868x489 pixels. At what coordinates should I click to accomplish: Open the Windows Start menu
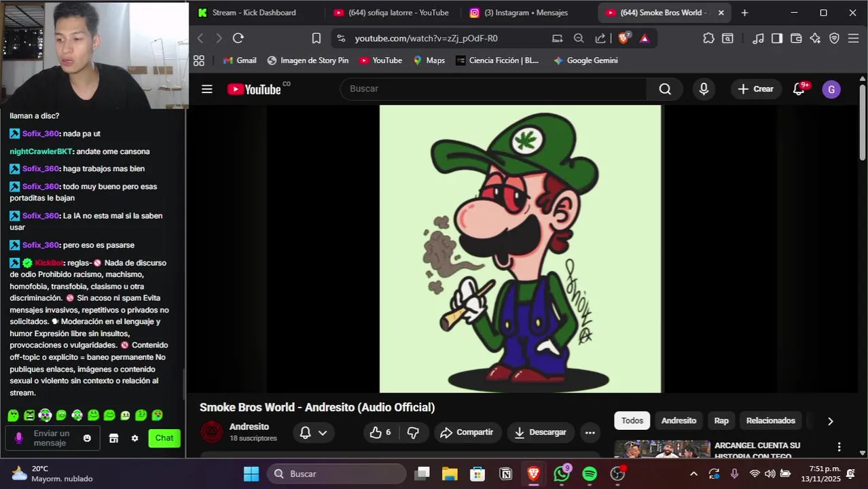[x=251, y=474]
